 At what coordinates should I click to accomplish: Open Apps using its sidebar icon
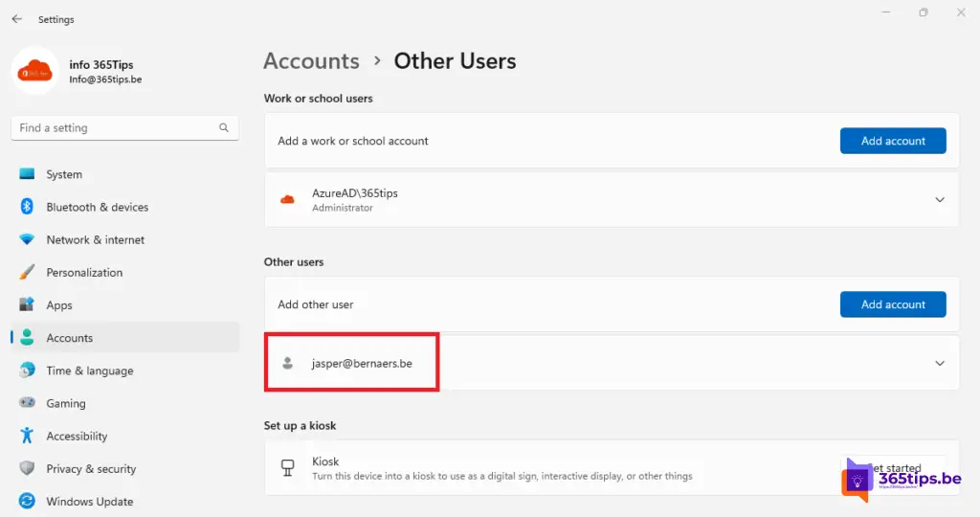coord(27,305)
